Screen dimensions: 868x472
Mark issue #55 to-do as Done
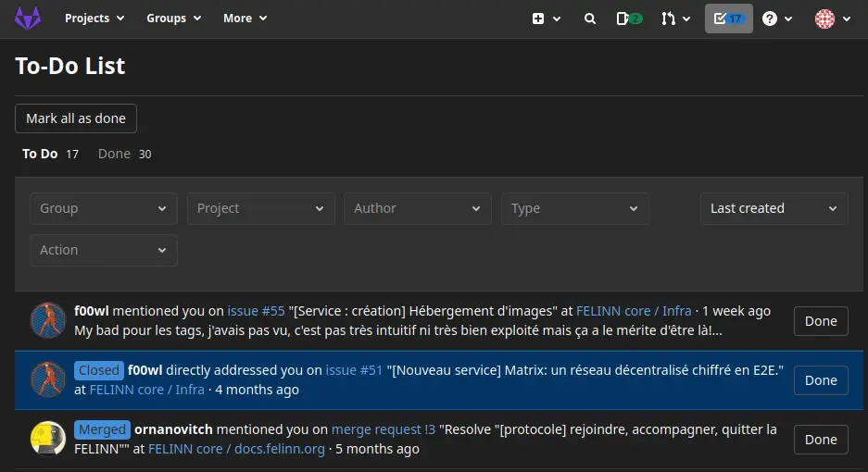click(x=821, y=321)
